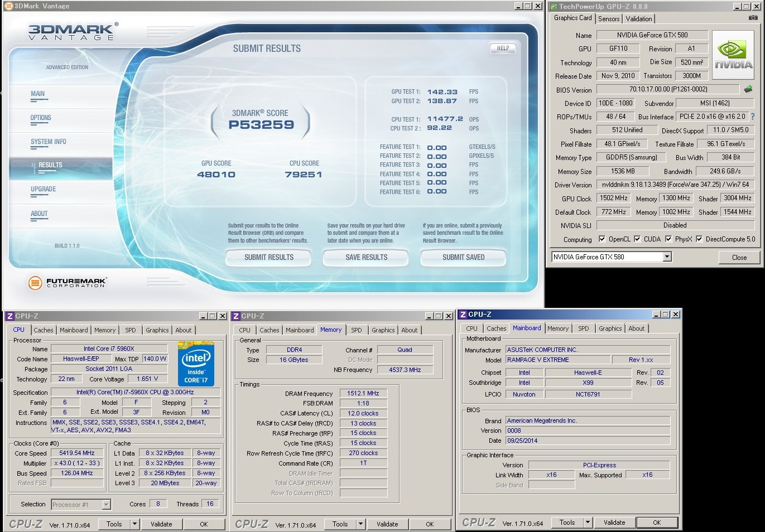Click the CPU SCORE value 79251

pyautogui.click(x=304, y=175)
